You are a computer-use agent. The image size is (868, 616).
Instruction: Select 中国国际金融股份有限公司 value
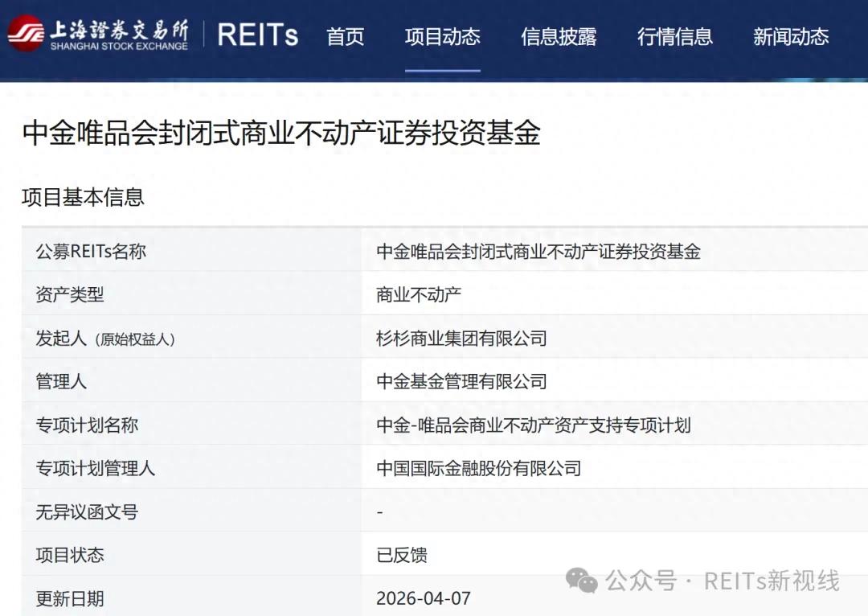click(x=478, y=469)
